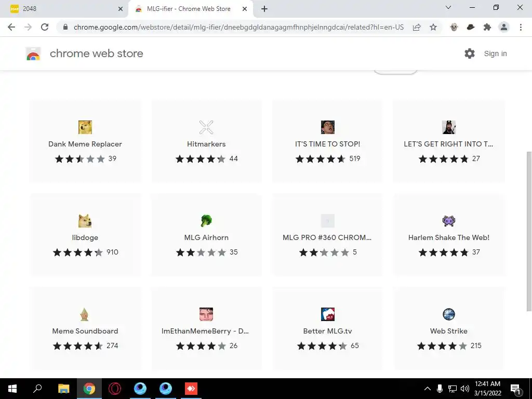Open the Harlem Shake The Web! title
The image size is (532, 399).
click(448, 237)
